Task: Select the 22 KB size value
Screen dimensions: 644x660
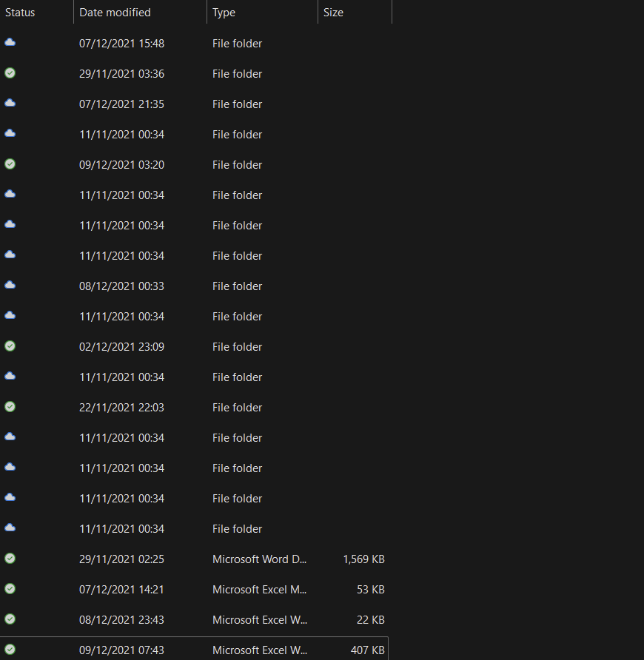Action: [371, 619]
